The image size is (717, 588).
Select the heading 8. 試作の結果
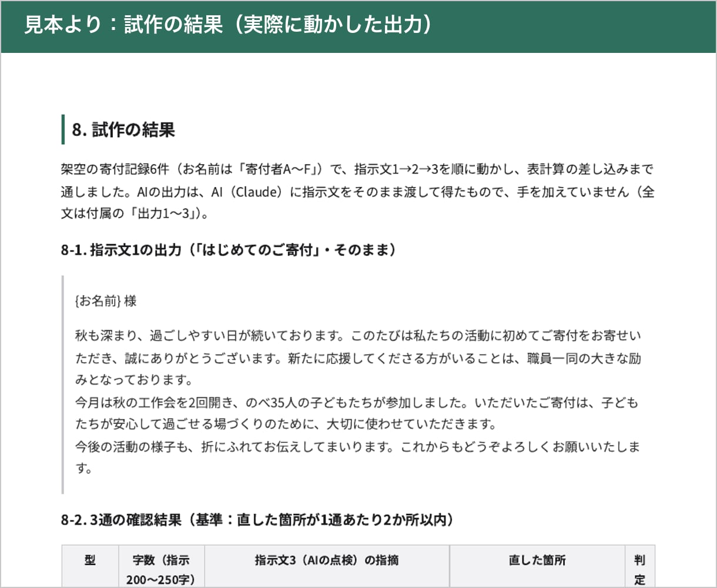pyautogui.click(x=123, y=129)
